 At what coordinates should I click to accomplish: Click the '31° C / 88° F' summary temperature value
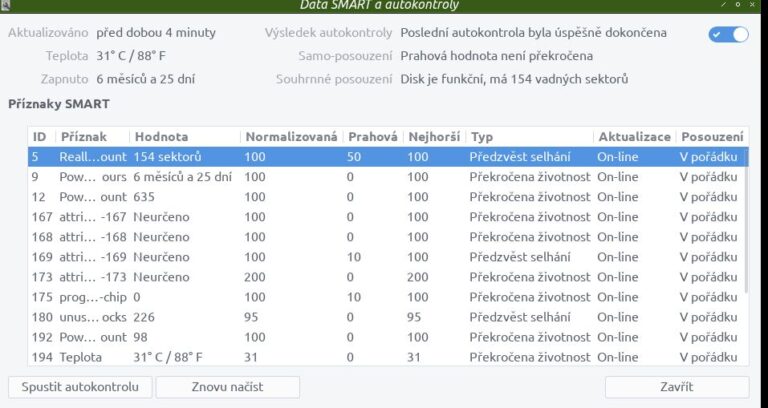[131, 56]
